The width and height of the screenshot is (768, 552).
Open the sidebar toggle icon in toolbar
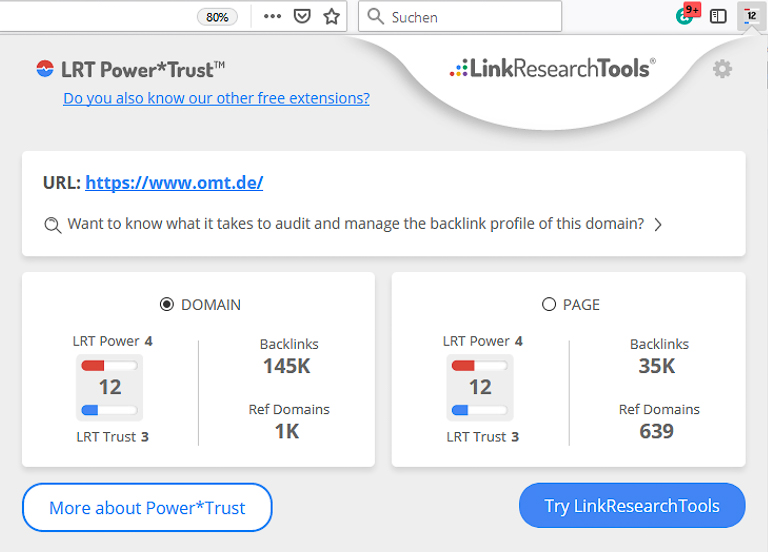click(718, 16)
